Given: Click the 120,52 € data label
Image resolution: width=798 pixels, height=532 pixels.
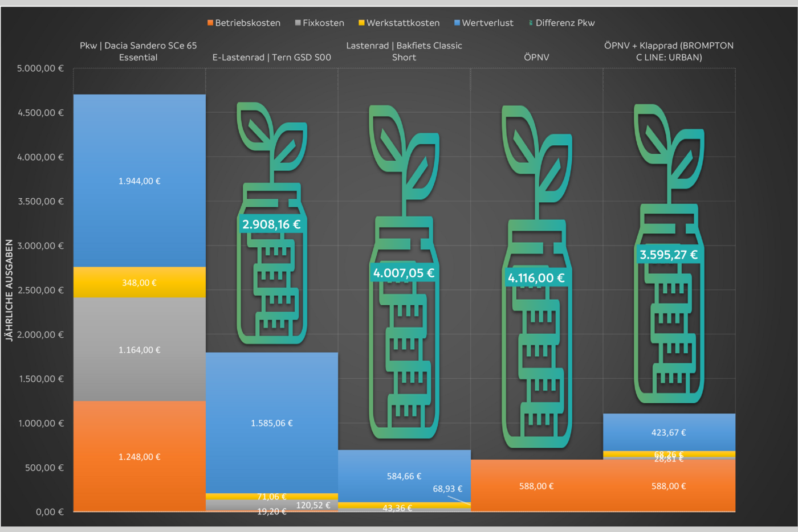Looking at the screenshot, I should click(x=313, y=505).
